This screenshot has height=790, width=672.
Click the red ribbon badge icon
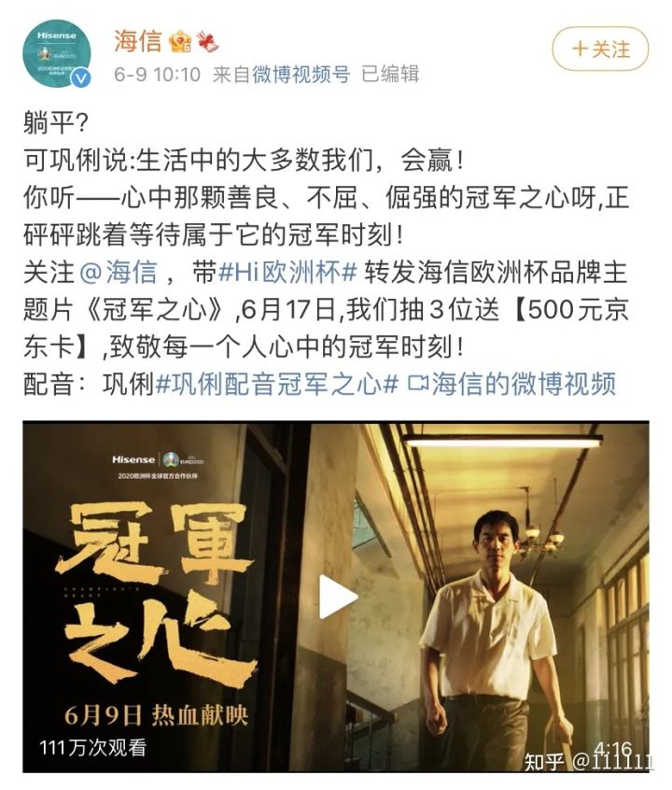click(x=207, y=41)
